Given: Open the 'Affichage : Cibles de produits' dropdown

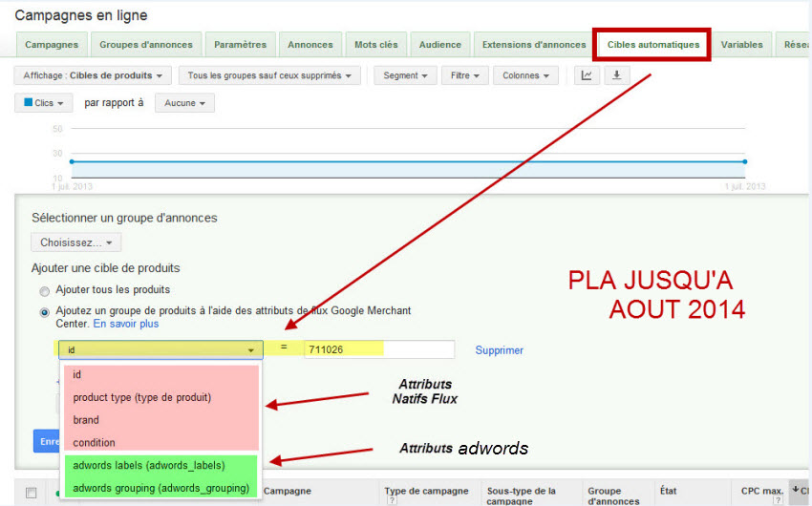Looking at the screenshot, I should (x=93, y=75).
